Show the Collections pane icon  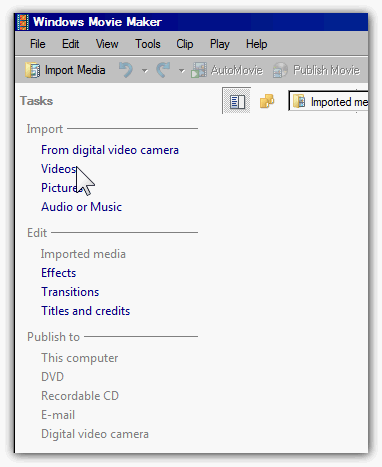coord(267,101)
